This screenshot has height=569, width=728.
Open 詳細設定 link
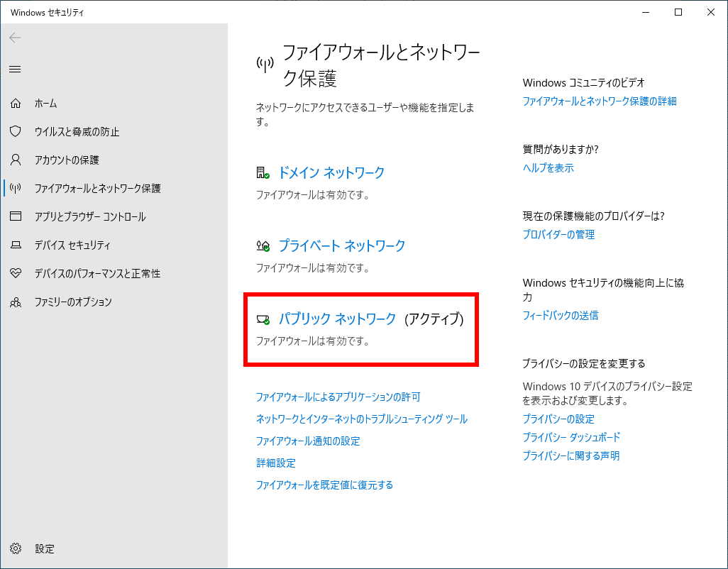coord(276,463)
